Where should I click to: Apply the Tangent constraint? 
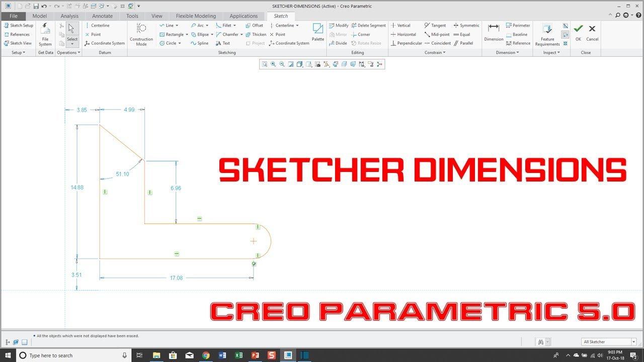click(435, 25)
